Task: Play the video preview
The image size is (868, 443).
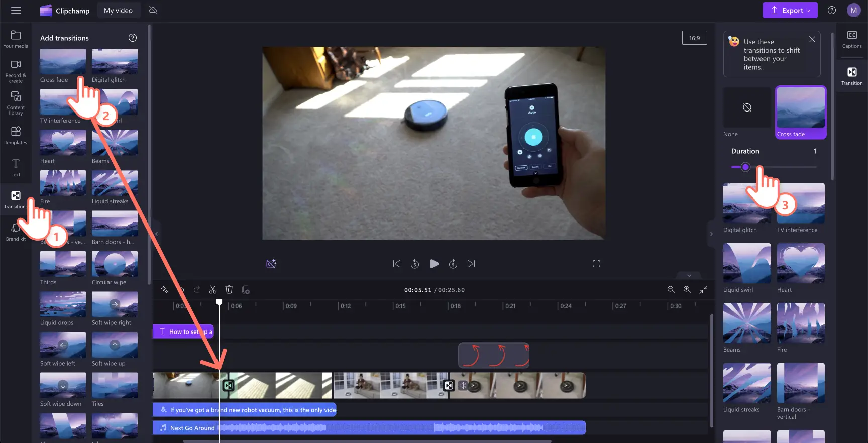Action: point(435,264)
